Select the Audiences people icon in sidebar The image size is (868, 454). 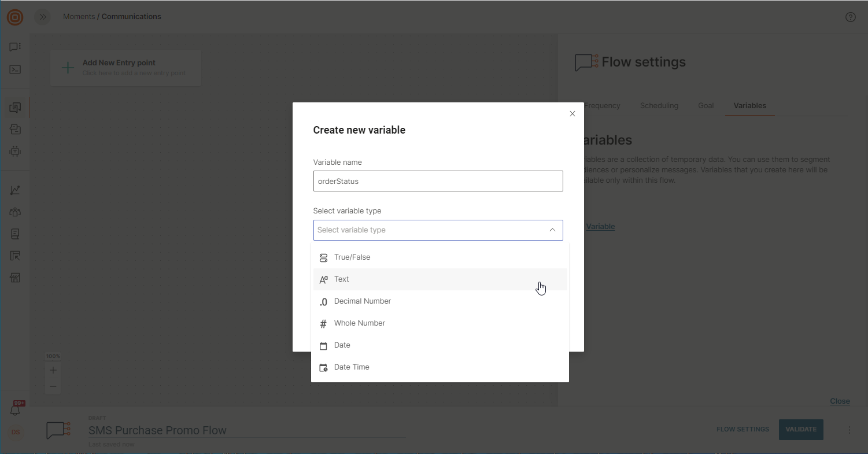tap(16, 212)
